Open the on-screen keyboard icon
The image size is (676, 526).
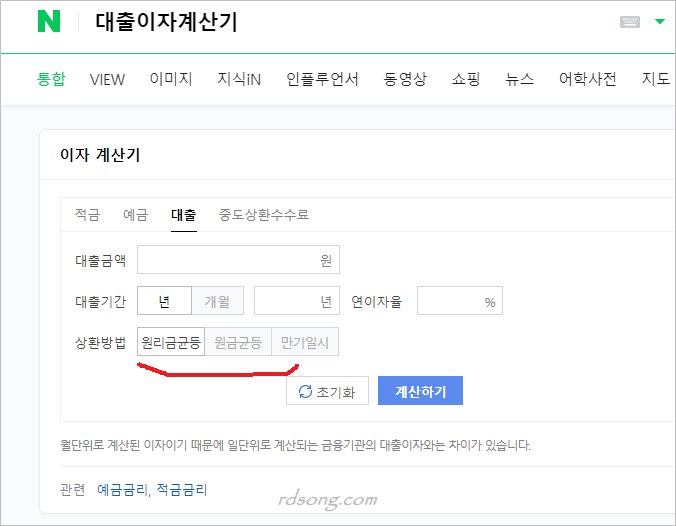coord(630,22)
